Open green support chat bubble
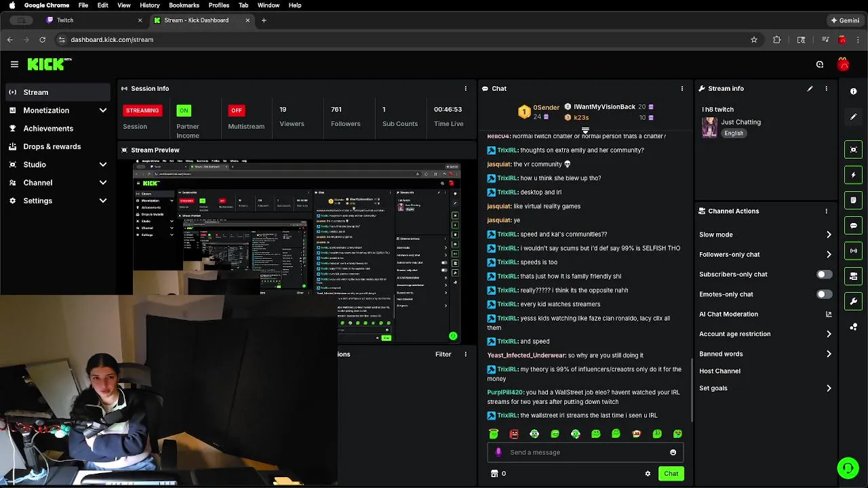Viewport: 868px width, 488px height. click(x=848, y=468)
